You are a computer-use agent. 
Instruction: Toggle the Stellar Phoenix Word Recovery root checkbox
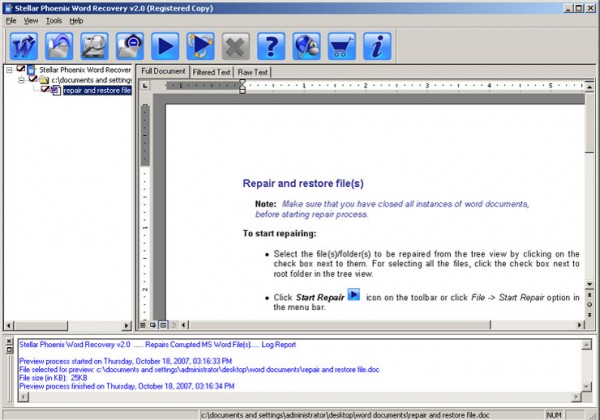click(21, 69)
